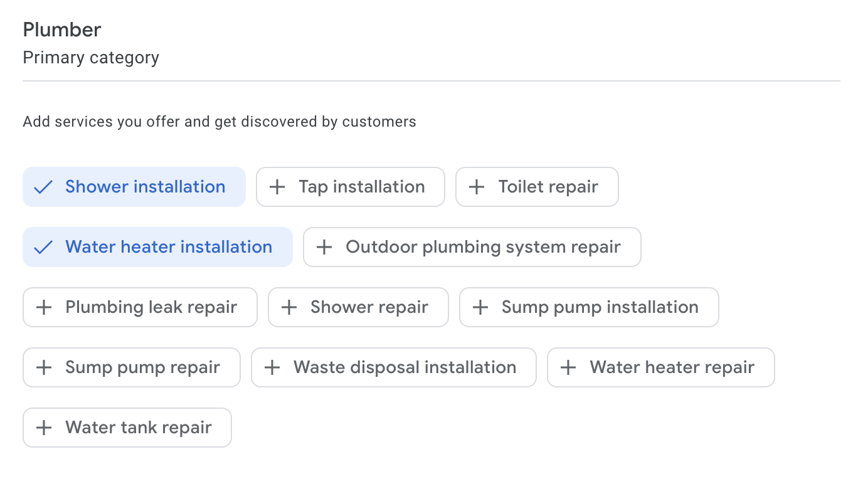Add the Toilet repair service
Viewport: 868px width, 479px height.
[x=537, y=187]
